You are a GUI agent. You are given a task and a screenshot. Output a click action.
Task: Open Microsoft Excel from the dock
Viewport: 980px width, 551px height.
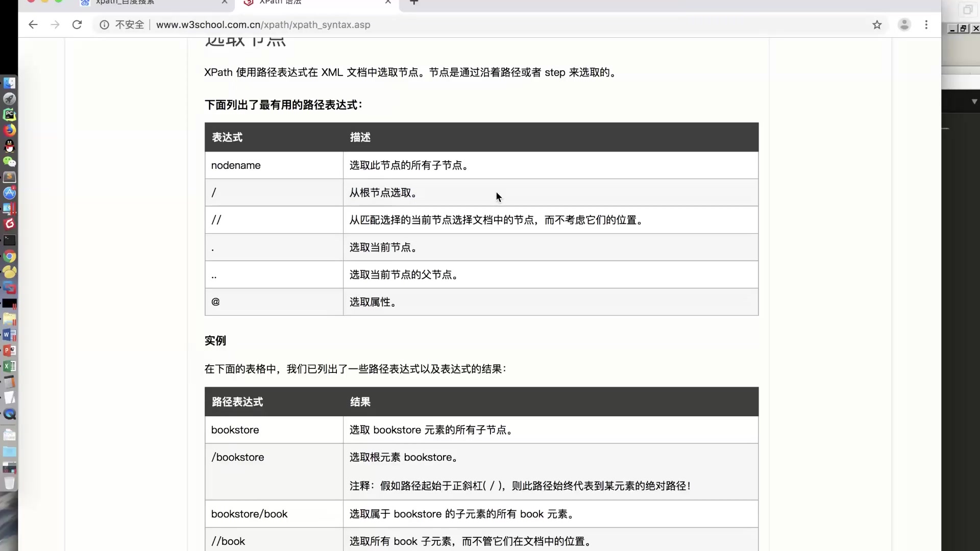(10, 366)
